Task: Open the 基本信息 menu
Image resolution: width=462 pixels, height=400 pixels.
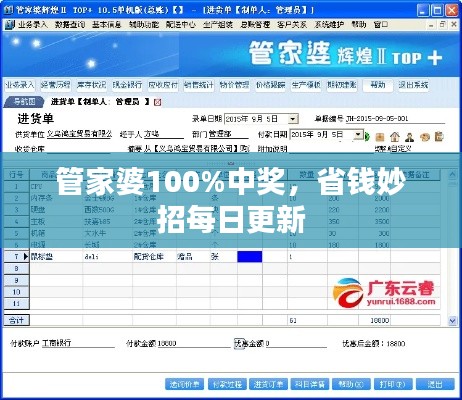Action: coord(107,25)
